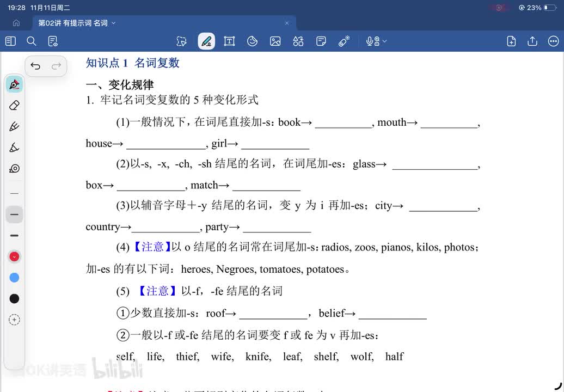The image size is (564, 392).
Task: Toggle the sidebar panel view
Action: click(10, 41)
